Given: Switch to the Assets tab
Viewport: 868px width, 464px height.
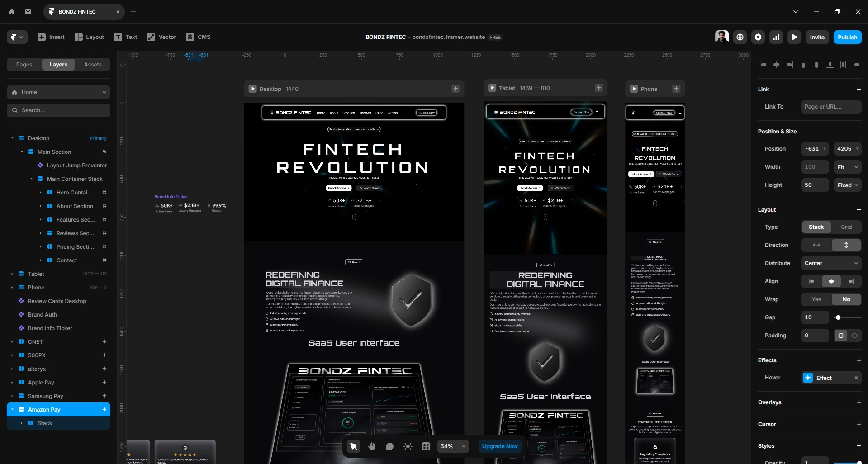Looking at the screenshot, I should pos(92,64).
